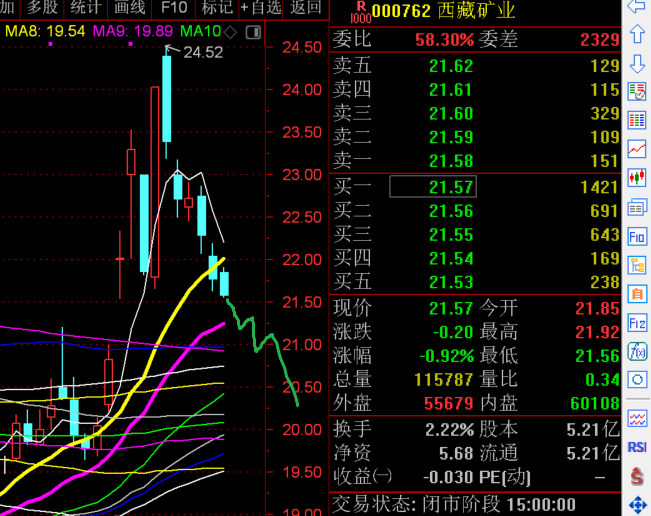Click the 买三 price 21.55
651x516 pixels.
point(451,235)
